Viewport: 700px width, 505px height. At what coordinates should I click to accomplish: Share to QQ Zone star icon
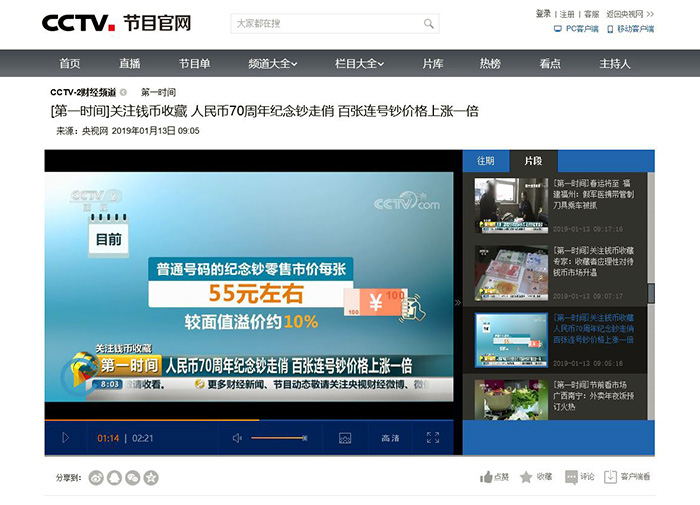point(151,478)
